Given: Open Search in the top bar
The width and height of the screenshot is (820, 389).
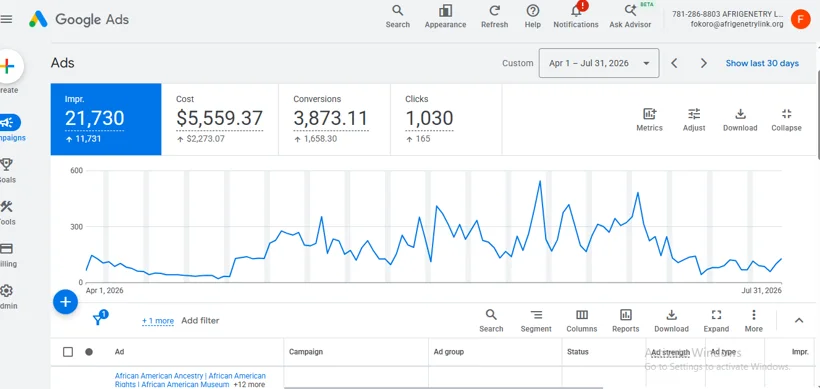Looking at the screenshot, I should tap(397, 16).
